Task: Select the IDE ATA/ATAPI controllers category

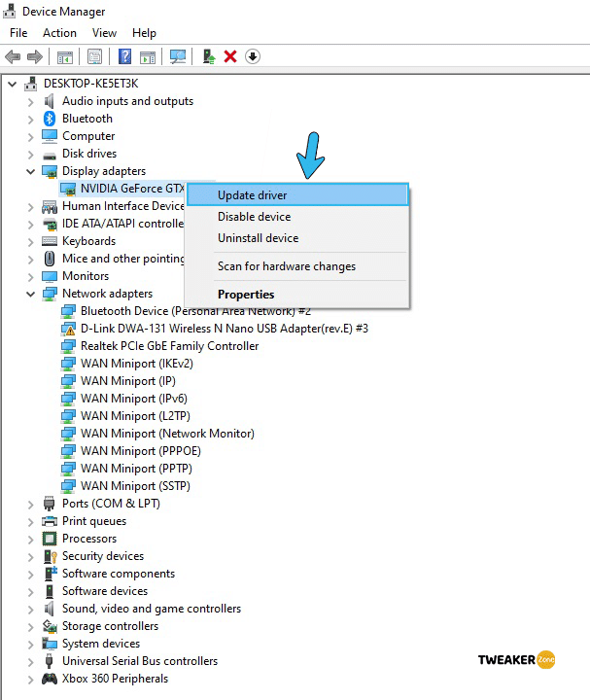Action: pos(122,224)
